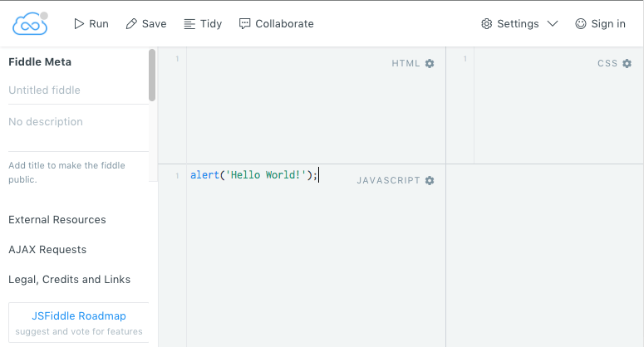Click the Sign in smiley icon
The width and height of the screenshot is (644, 347).
point(581,24)
